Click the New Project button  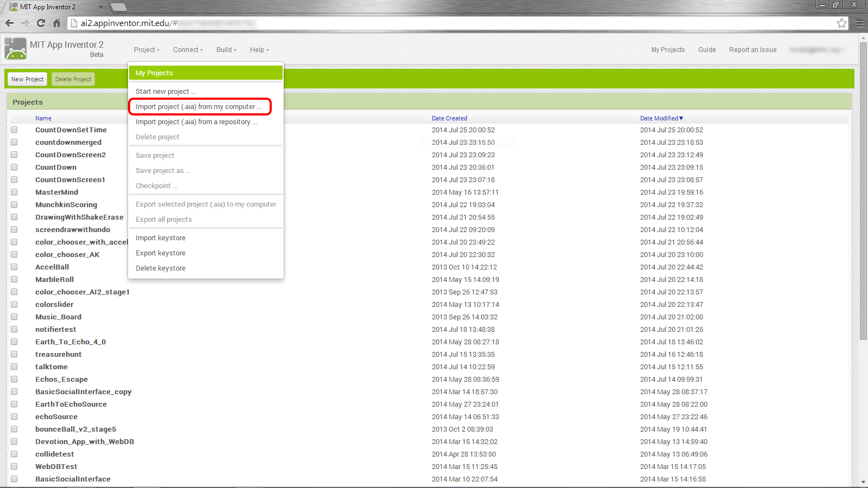(27, 79)
